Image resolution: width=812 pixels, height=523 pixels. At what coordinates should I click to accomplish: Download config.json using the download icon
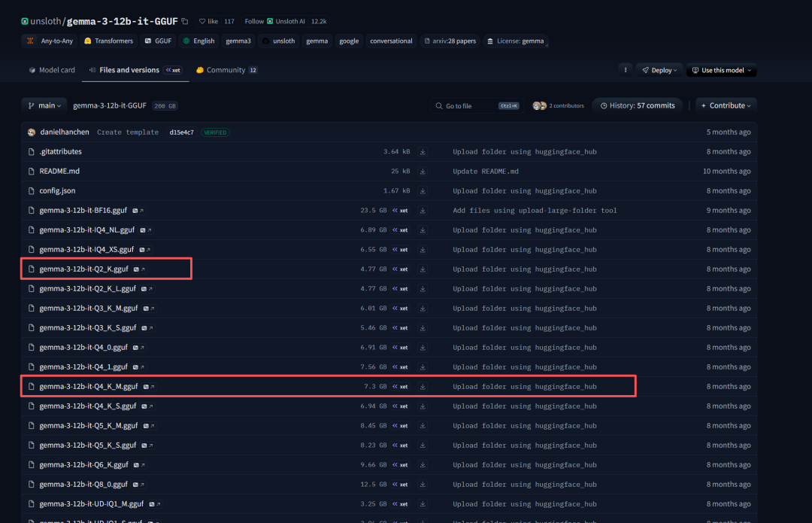[x=423, y=190]
